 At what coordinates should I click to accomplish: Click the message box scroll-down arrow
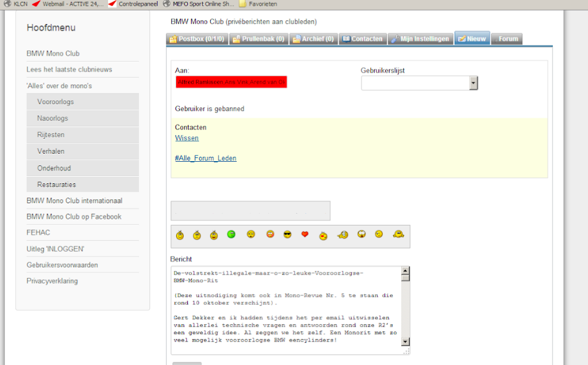pyautogui.click(x=406, y=341)
